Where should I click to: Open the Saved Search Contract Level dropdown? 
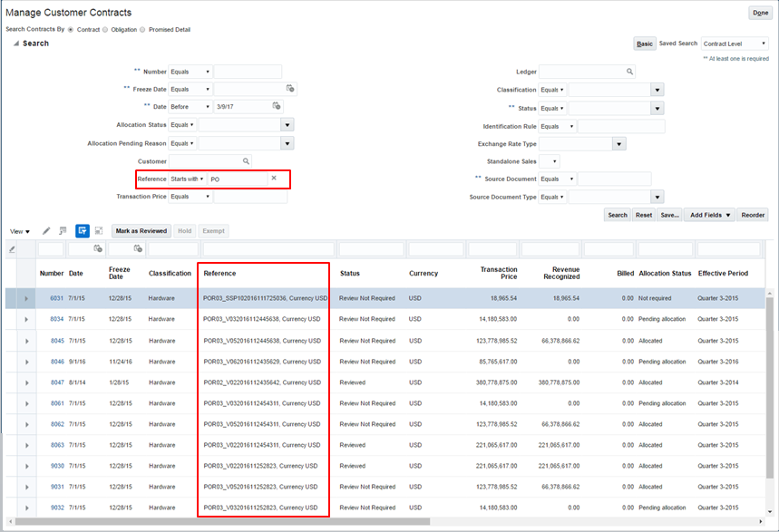point(734,44)
